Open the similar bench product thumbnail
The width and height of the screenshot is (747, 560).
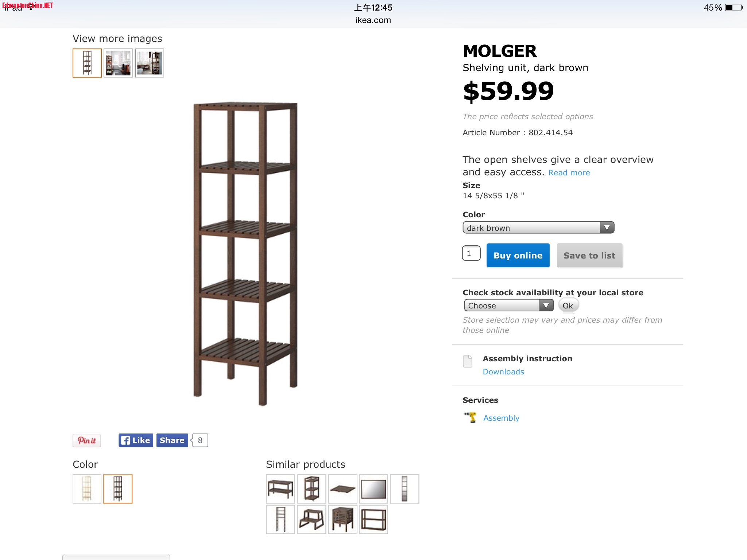280,489
